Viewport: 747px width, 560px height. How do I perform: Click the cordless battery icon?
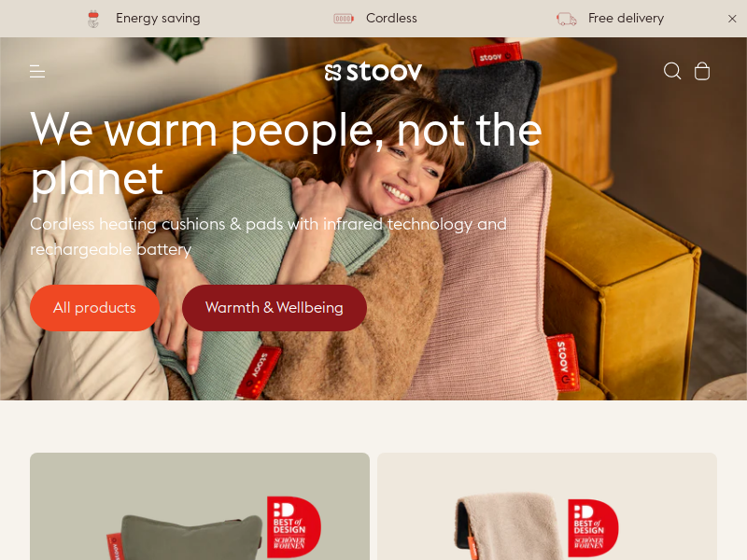tap(344, 19)
